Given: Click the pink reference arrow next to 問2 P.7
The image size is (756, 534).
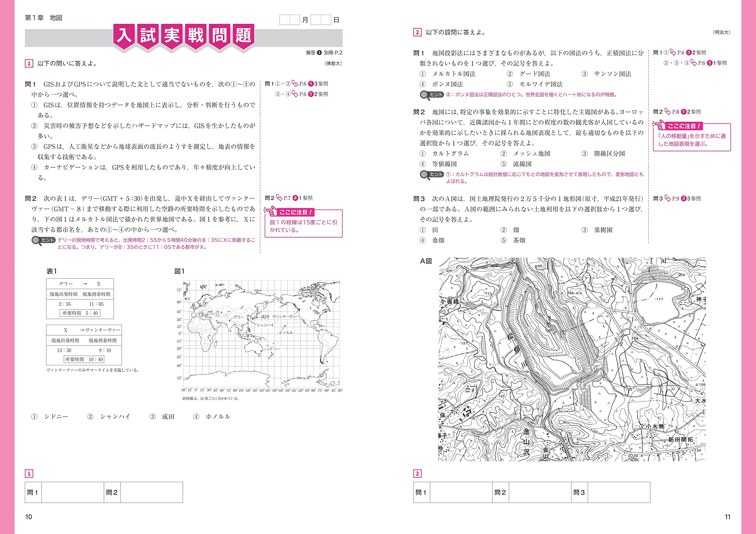Looking at the screenshot, I should tap(279, 198).
